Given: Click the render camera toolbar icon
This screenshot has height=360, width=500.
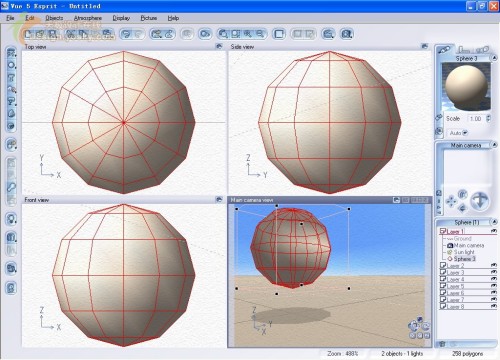Looking at the screenshot, I should (x=205, y=34).
